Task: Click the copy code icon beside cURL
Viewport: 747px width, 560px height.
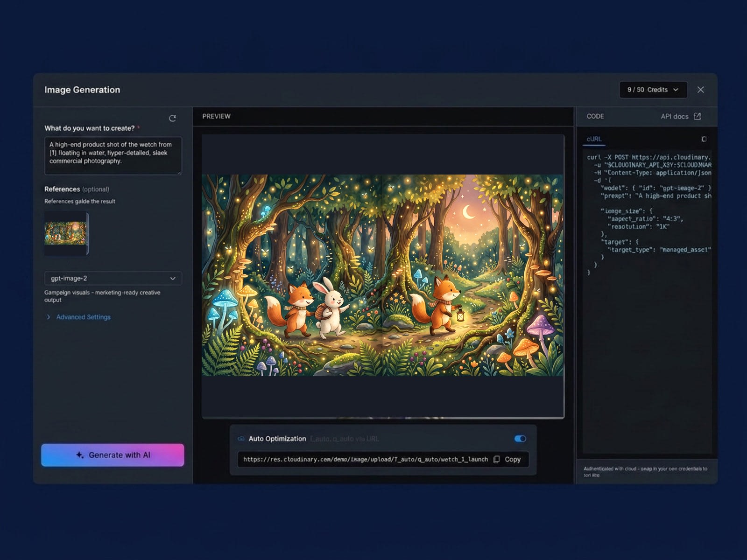Action: tap(704, 139)
